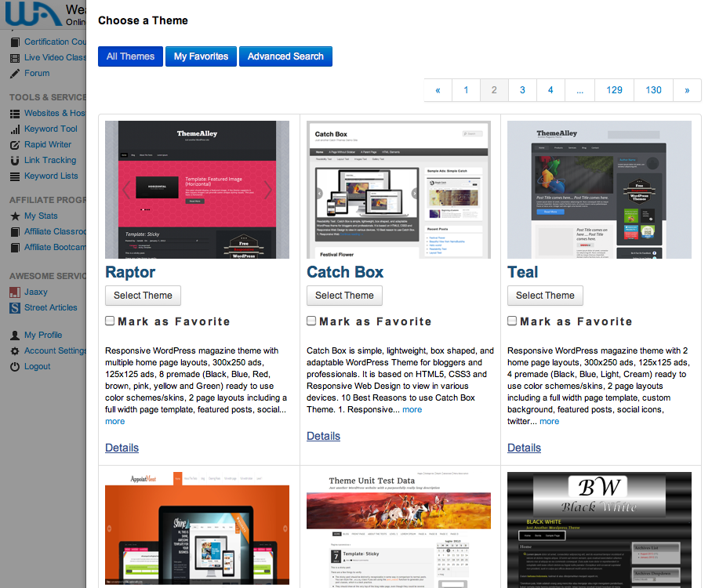The image size is (712, 588).
Task: Click the Logout power icon
Action: (x=15, y=367)
